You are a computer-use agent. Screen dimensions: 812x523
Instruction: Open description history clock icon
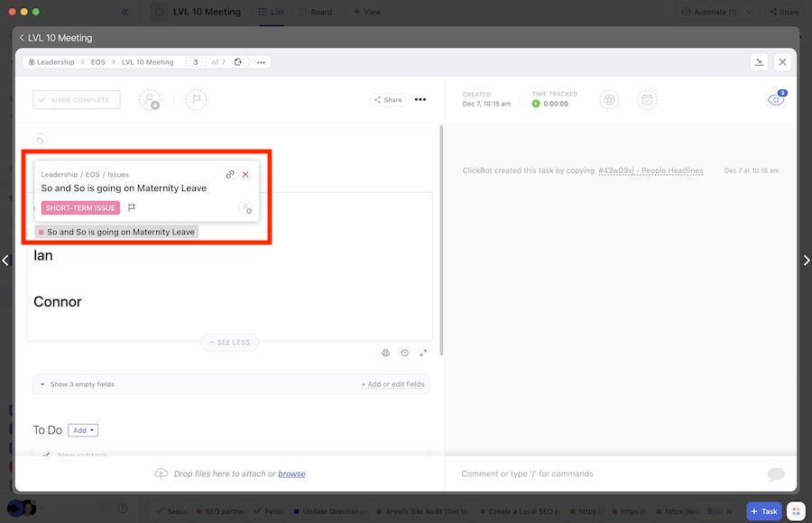(x=404, y=353)
